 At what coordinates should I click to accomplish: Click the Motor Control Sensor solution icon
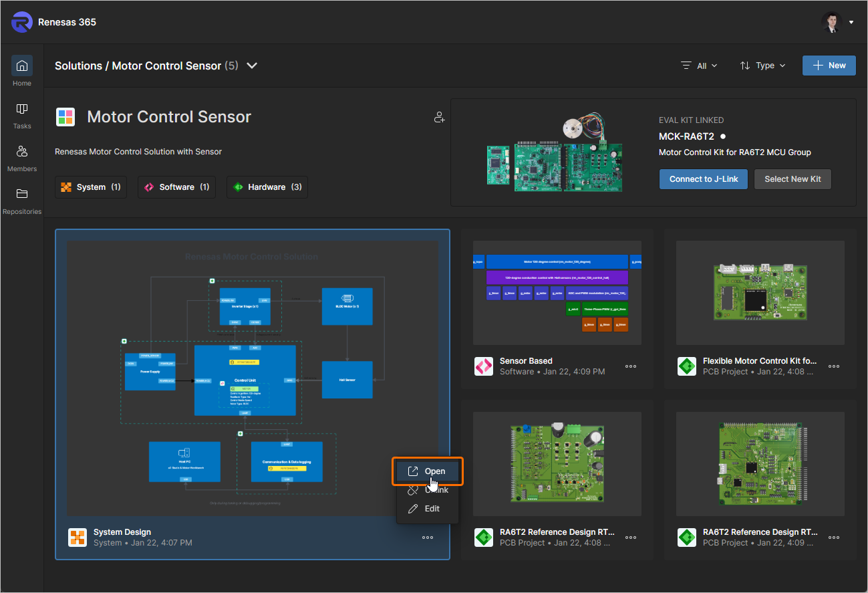[x=65, y=117]
